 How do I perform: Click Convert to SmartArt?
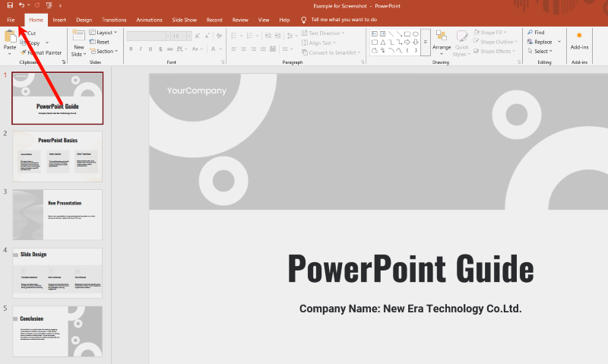(x=331, y=52)
